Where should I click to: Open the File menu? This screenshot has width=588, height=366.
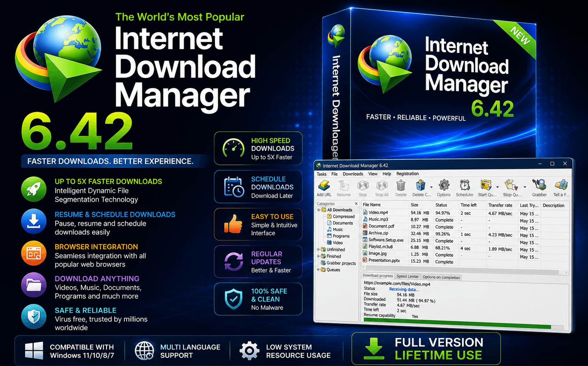335,174
